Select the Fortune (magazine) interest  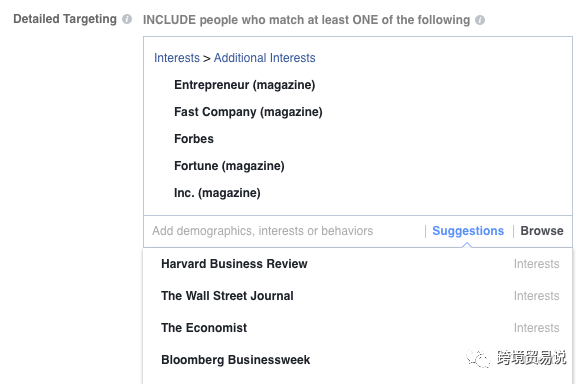coord(229,166)
